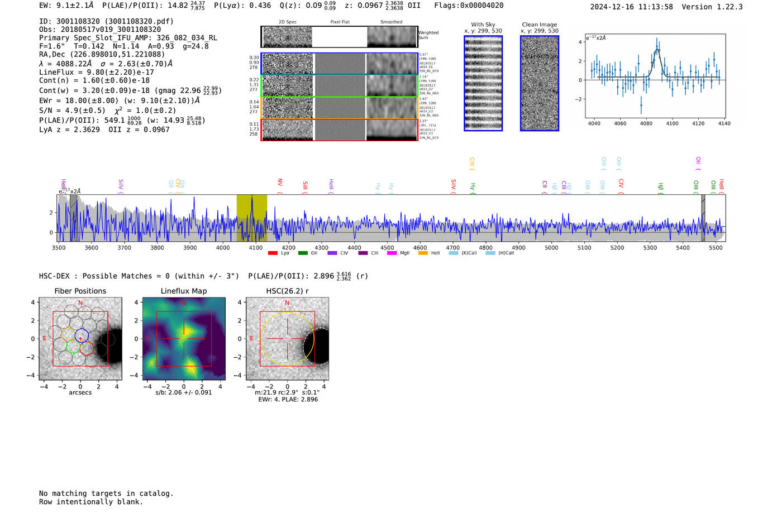Click the P(Lyα): 0.436 header value
This screenshot has height=532, width=782.
(242, 6)
